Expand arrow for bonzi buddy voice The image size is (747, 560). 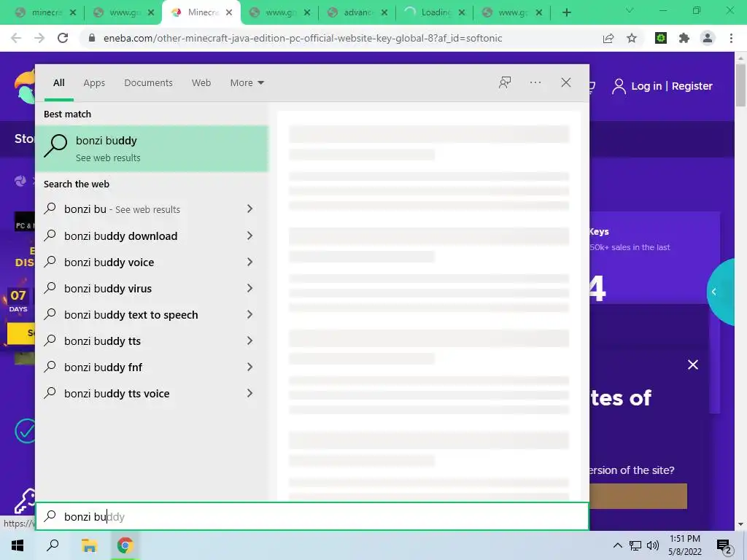tap(249, 262)
